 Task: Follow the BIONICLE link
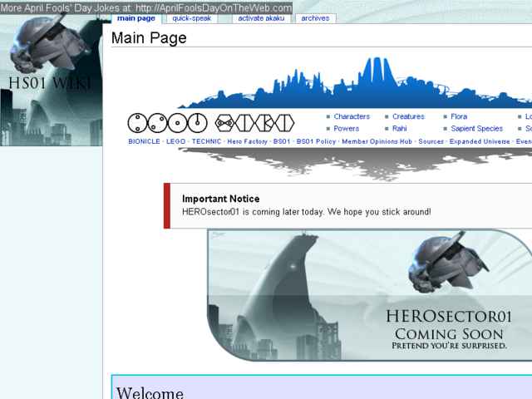[x=144, y=141]
